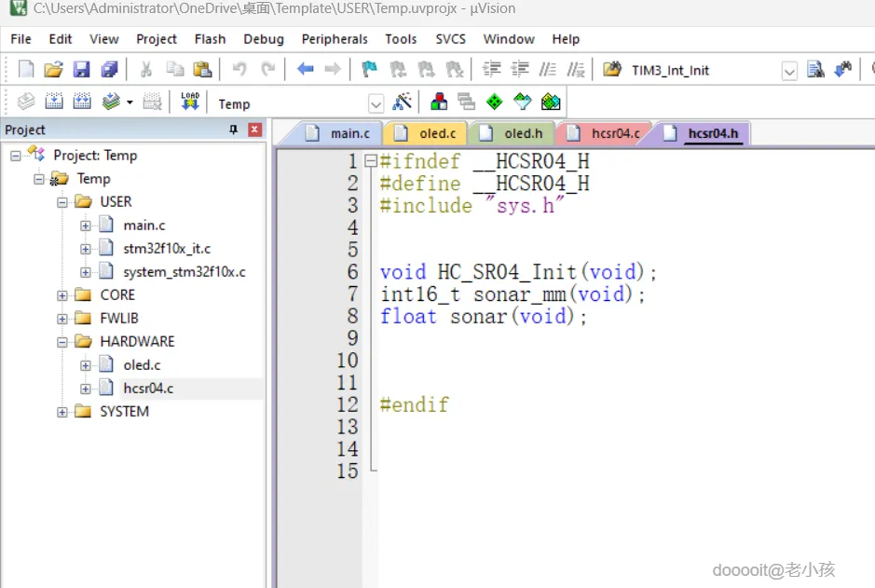
Task: Select stm32f10x_it.c in the project tree
Action: point(167,249)
